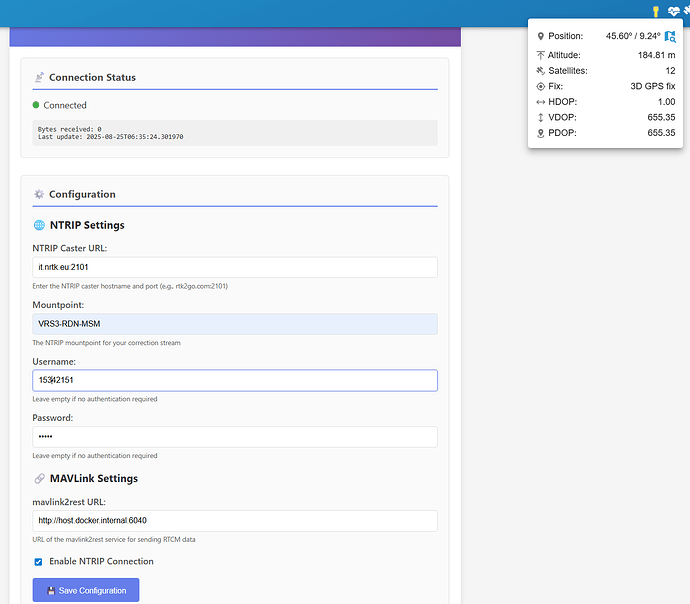Click the '45.60° / 9.24°' position value

[x=633, y=36]
